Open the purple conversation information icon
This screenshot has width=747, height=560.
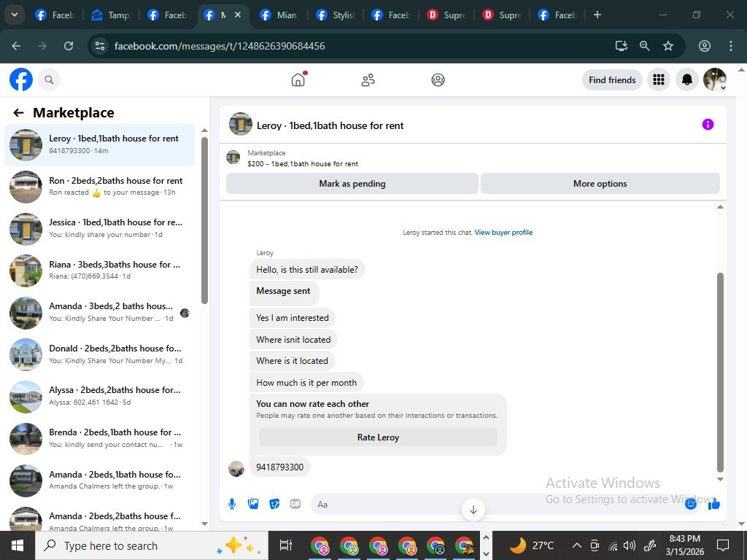[708, 125]
